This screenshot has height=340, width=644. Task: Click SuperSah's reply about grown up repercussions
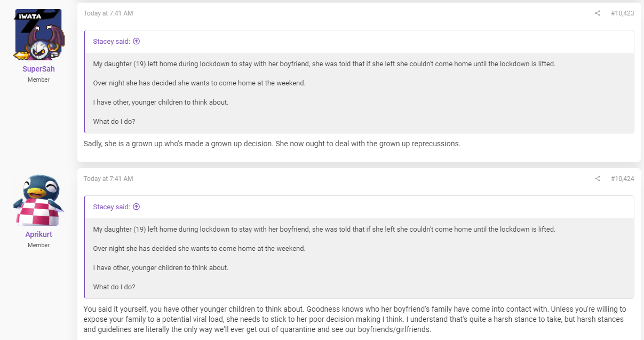[272, 144]
